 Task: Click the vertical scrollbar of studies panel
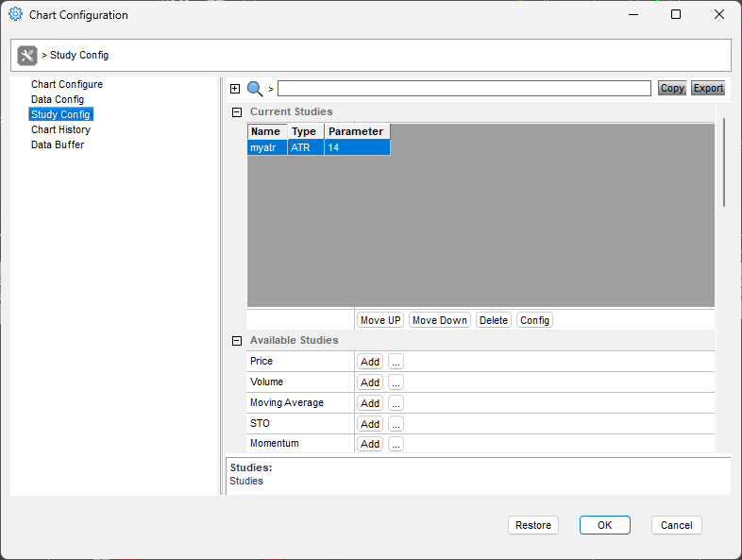coord(724,162)
